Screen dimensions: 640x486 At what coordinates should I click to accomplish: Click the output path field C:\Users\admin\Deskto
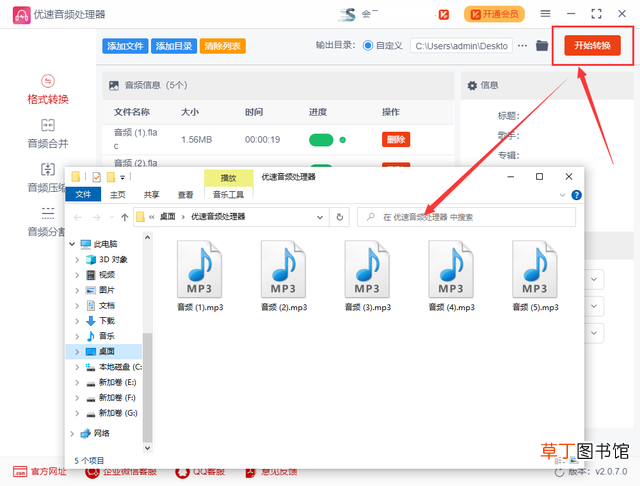[x=461, y=46]
